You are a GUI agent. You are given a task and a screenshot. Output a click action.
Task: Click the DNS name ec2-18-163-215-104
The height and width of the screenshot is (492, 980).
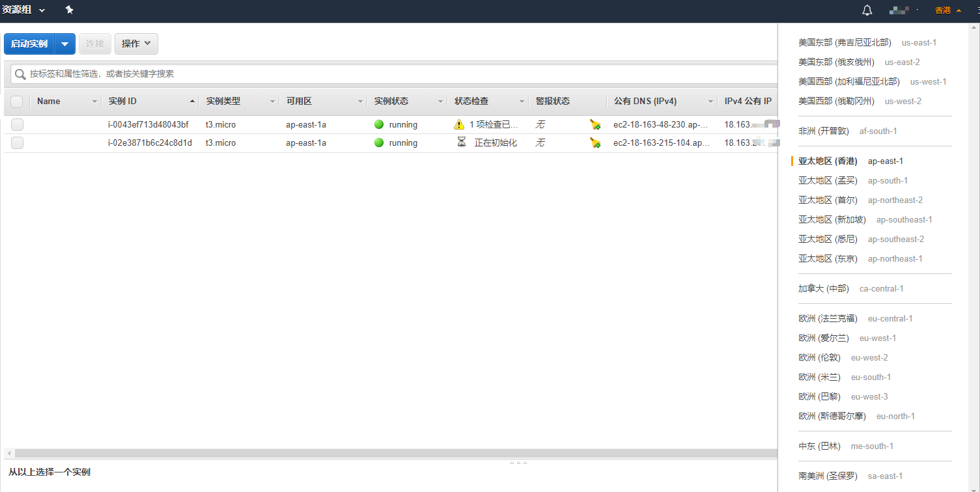tap(662, 143)
